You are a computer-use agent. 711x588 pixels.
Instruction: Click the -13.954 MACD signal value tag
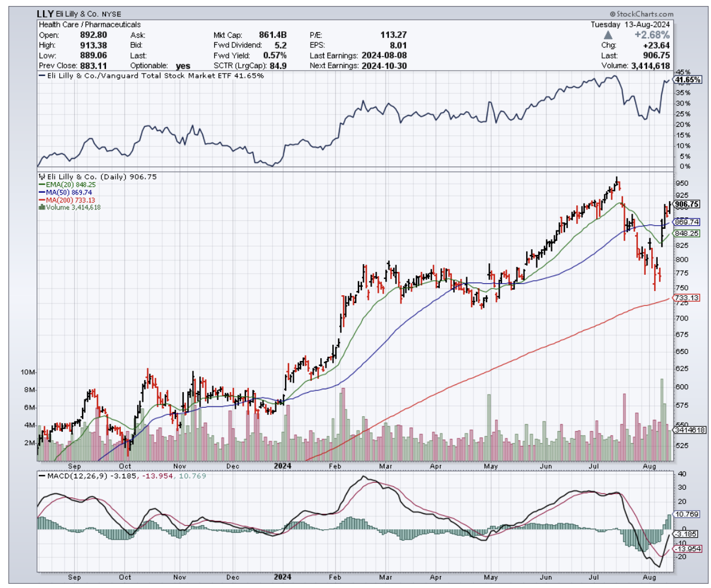pyautogui.click(x=686, y=548)
